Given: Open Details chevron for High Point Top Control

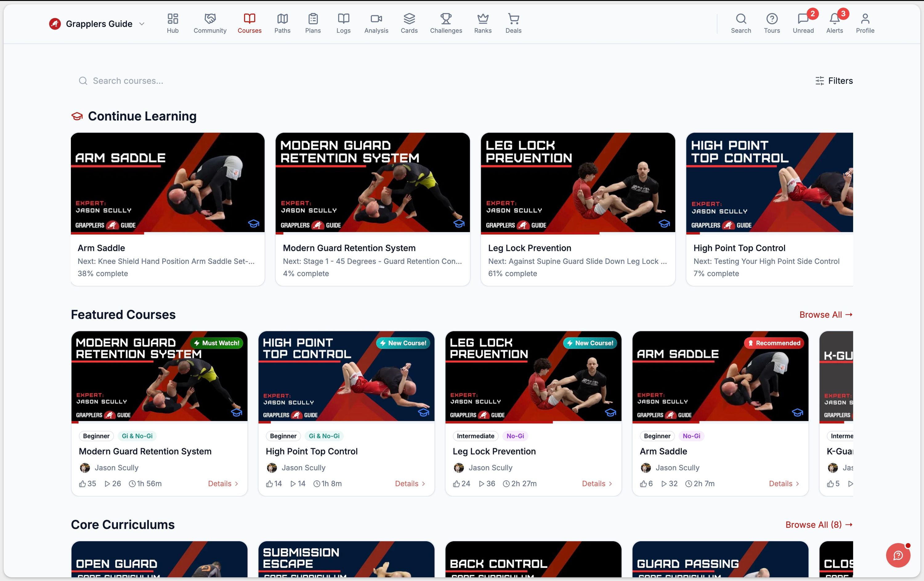Looking at the screenshot, I should (x=423, y=484).
